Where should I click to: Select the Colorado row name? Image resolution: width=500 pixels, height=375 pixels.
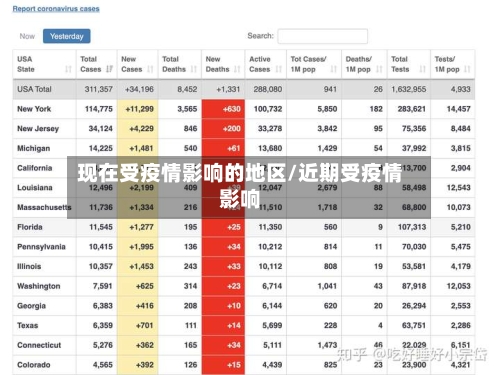[x=34, y=365]
